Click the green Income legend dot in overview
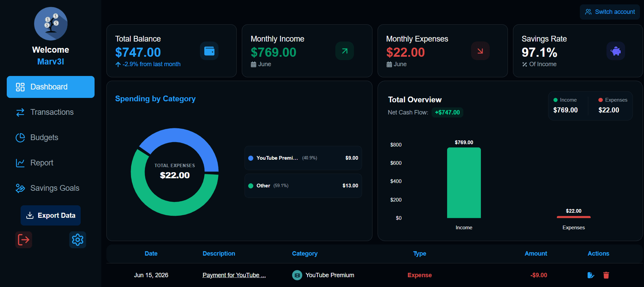This screenshot has width=644, height=287. pyautogui.click(x=556, y=100)
